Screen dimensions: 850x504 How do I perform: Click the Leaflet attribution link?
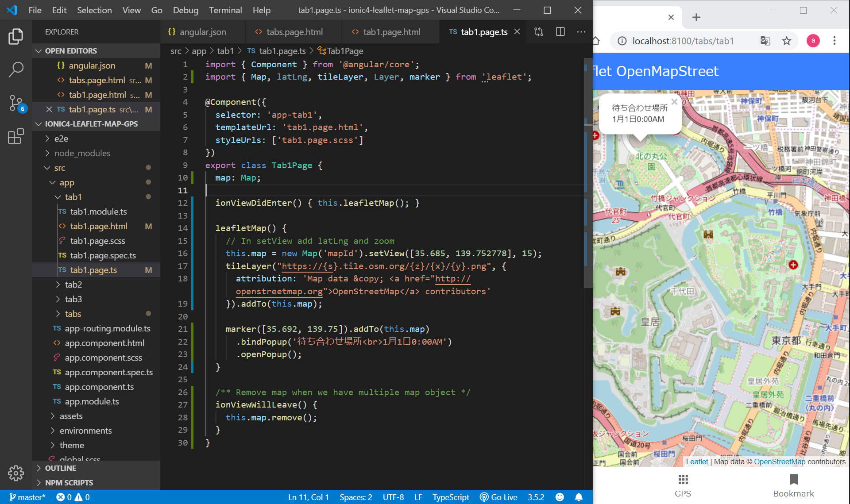[697, 462]
